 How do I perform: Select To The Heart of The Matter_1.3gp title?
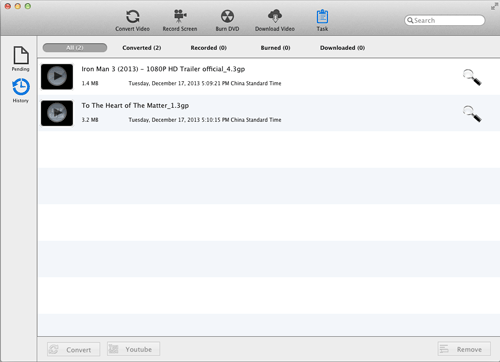coord(135,106)
